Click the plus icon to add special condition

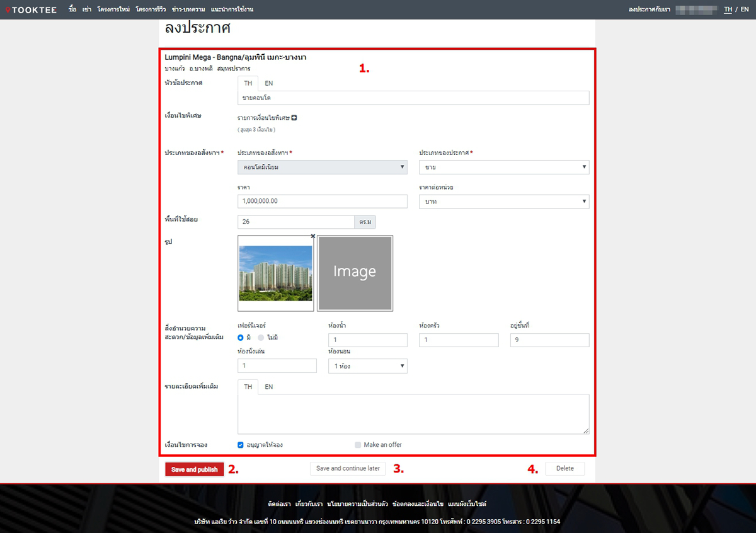[x=294, y=118]
